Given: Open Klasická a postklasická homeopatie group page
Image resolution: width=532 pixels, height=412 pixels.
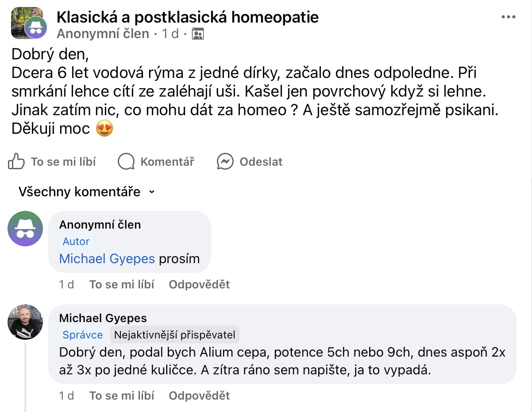Looking at the screenshot, I should (188, 17).
